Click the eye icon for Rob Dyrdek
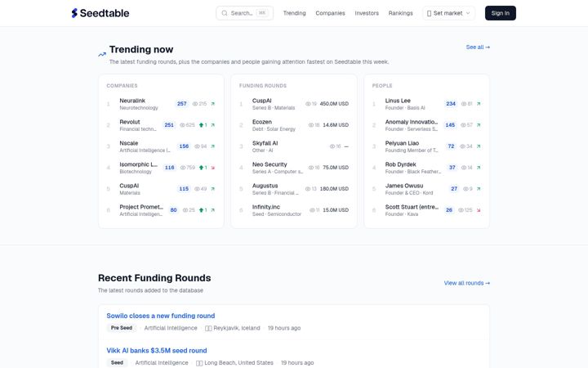 (x=464, y=168)
